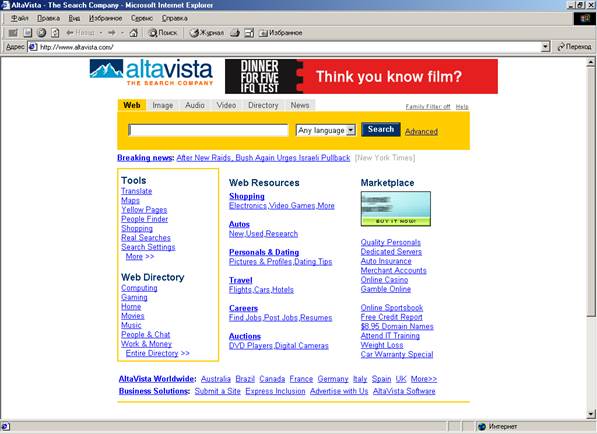Switch to the News search tab
Viewport: 597px width, 434px height.
coord(300,105)
